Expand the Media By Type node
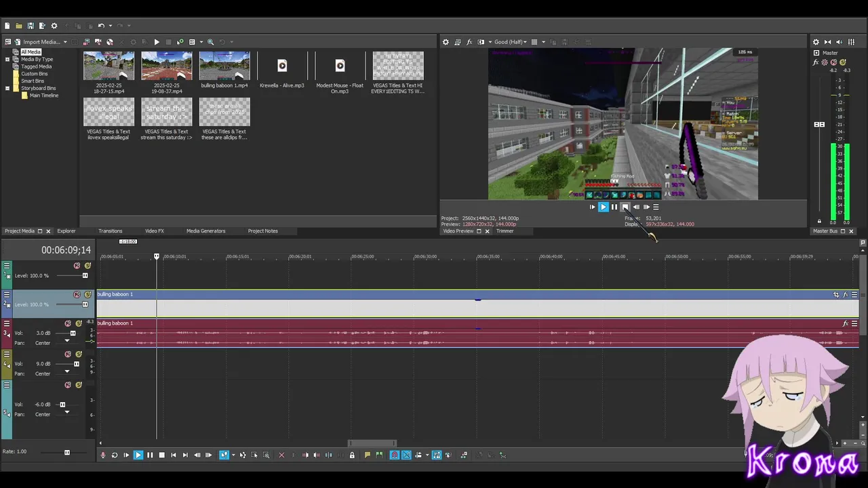The width and height of the screenshot is (868, 488). point(7,59)
